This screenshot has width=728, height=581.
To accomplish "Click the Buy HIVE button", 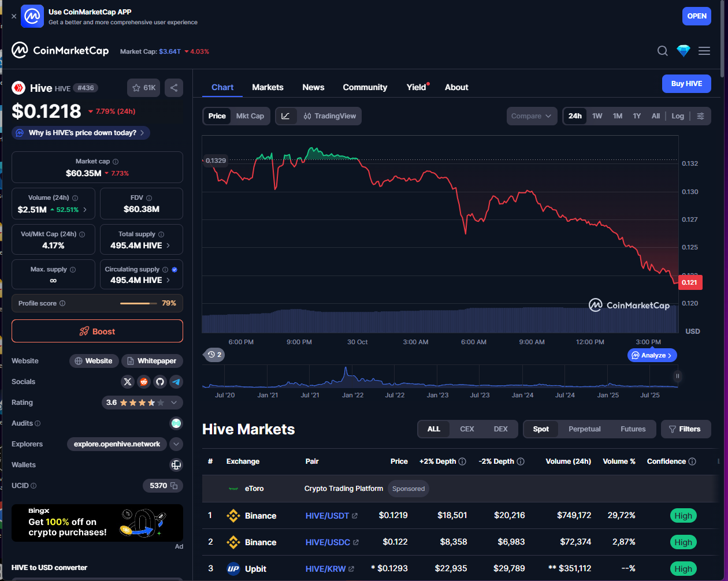I will (x=686, y=84).
